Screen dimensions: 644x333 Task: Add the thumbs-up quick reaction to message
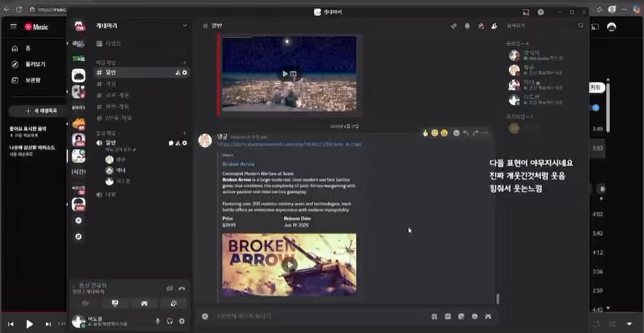point(425,133)
